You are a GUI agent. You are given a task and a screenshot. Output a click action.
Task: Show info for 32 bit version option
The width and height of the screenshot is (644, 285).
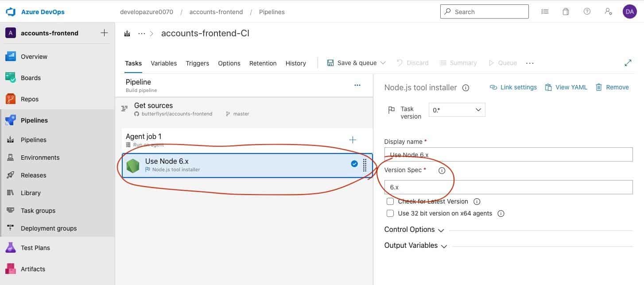500,213
